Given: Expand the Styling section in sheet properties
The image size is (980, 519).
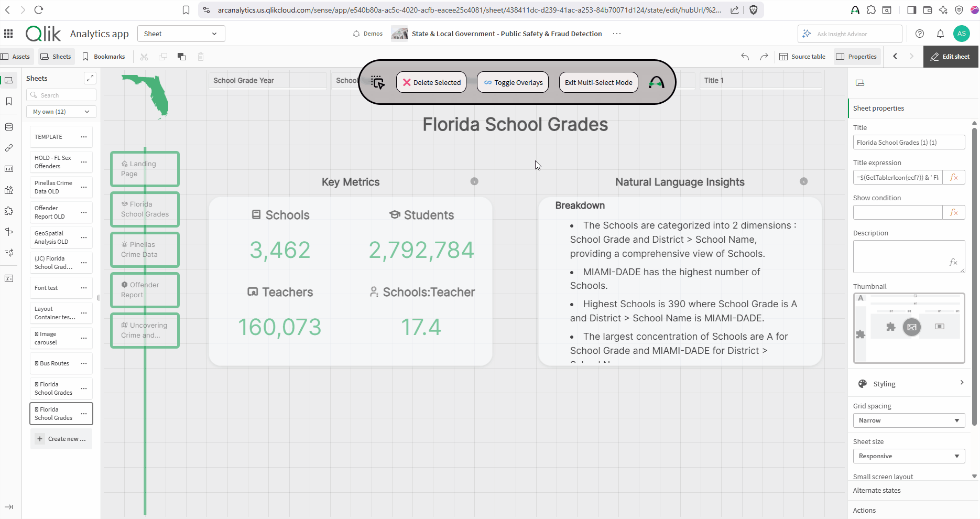Looking at the screenshot, I should coord(909,384).
